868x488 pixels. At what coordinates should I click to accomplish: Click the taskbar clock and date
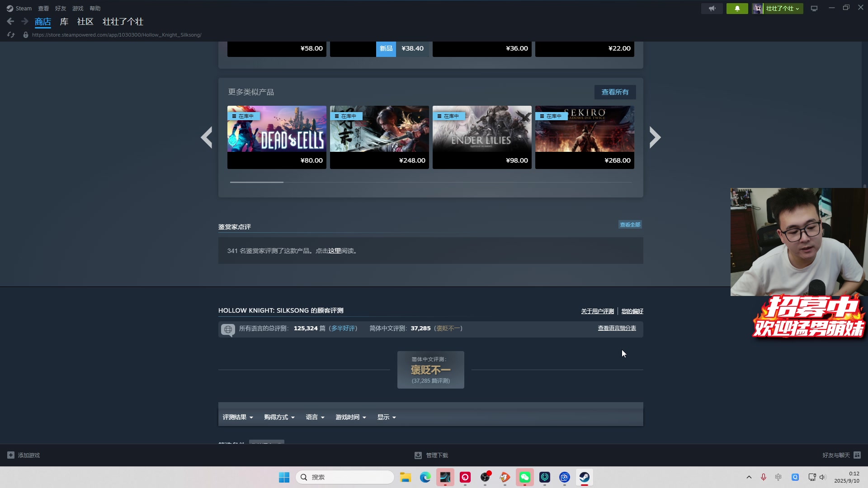(x=847, y=477)
